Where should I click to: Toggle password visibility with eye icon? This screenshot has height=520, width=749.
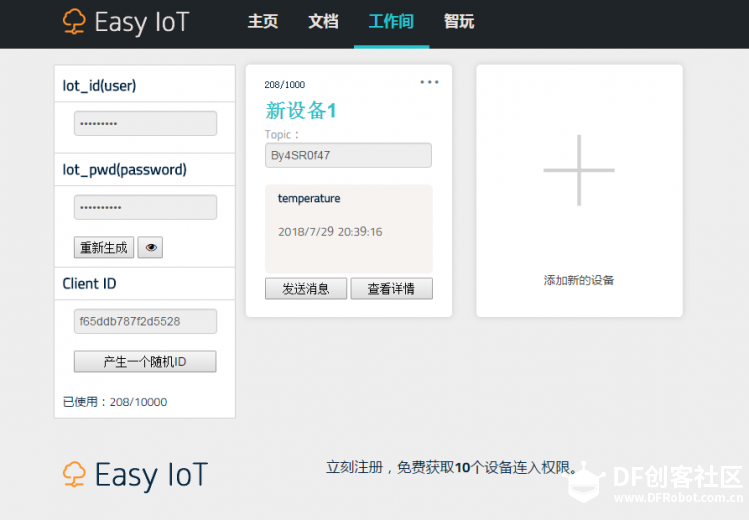click(x=150, y=247)
